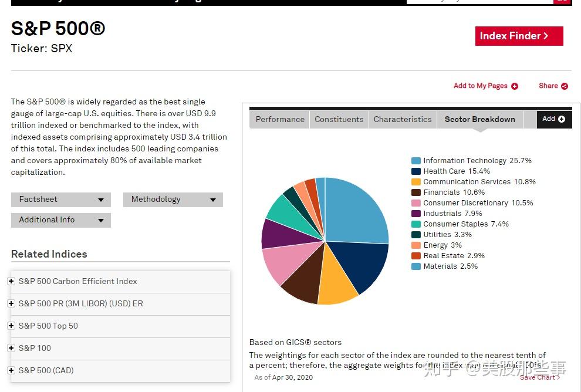The width and height of the screenshot is (581, 392).
Task: Click the Financials legend swatch
Action: pyautogui.click(x=416, y=192)
